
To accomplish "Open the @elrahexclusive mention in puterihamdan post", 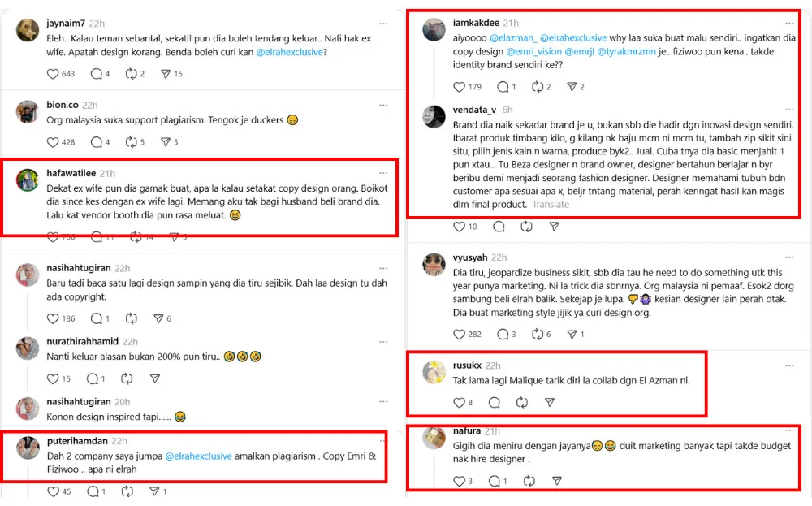I will click(198, 456).
